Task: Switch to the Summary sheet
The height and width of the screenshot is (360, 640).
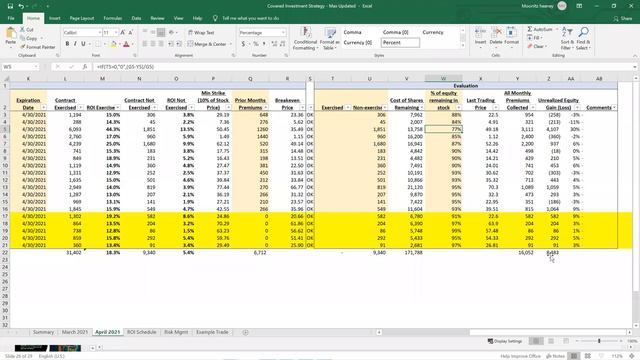Action: click(x=43, y=332)
